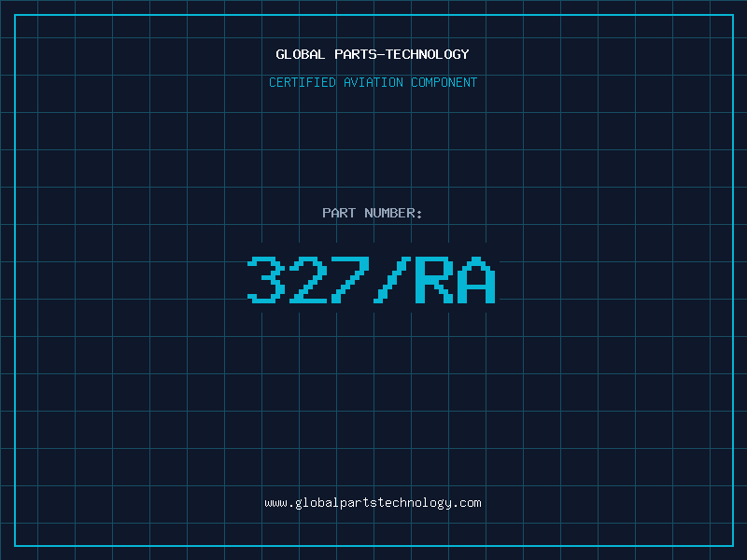Click the word GLOBAL in the heading
This screenshot has width=747, height=560.
point(301,54)
